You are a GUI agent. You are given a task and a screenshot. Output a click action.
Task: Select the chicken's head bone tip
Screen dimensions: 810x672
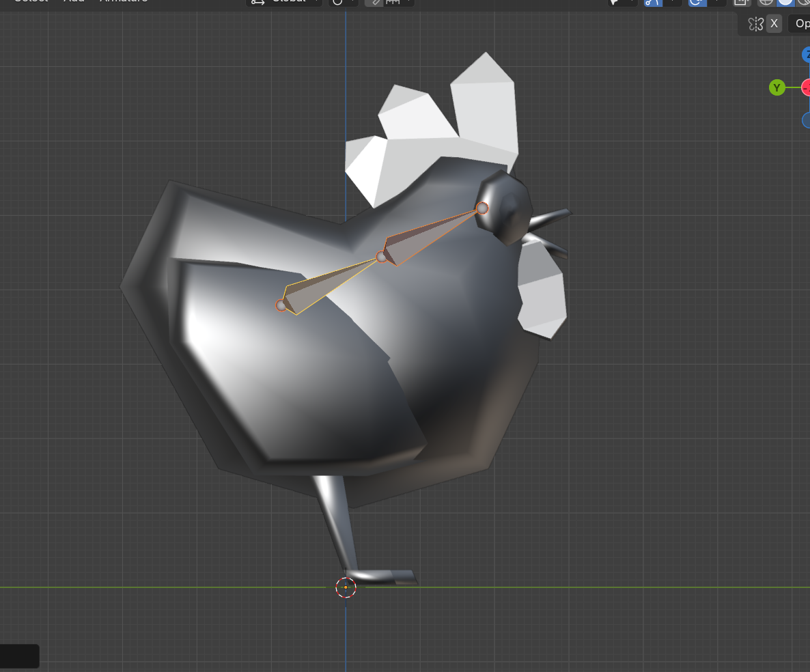[x=484, y=207]
